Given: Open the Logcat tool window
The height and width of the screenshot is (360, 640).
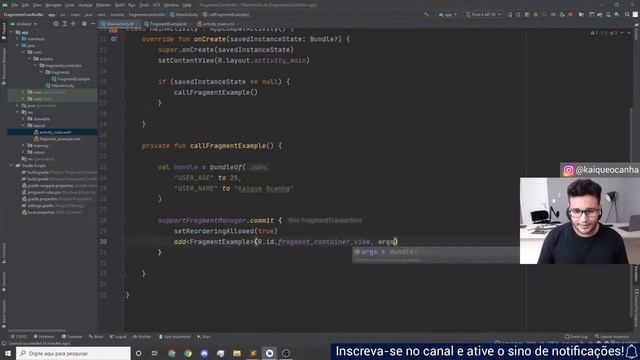Looking at the screenshot, I should 118,337.
